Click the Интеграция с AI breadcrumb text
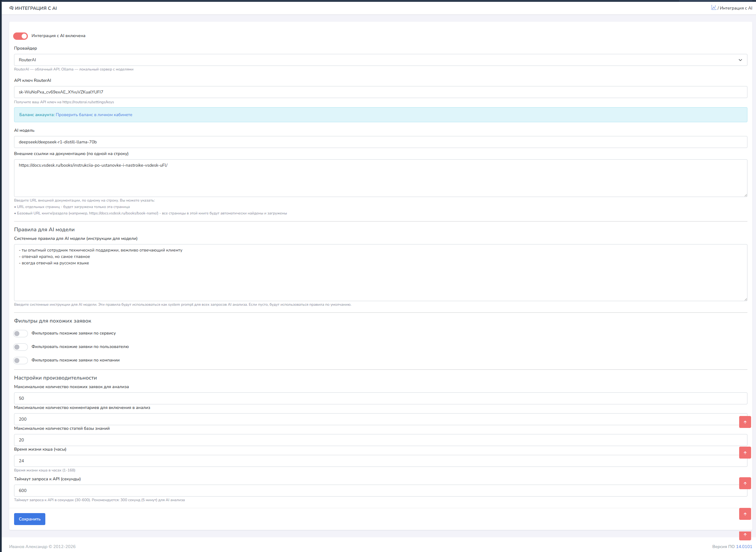 point(736,8)
